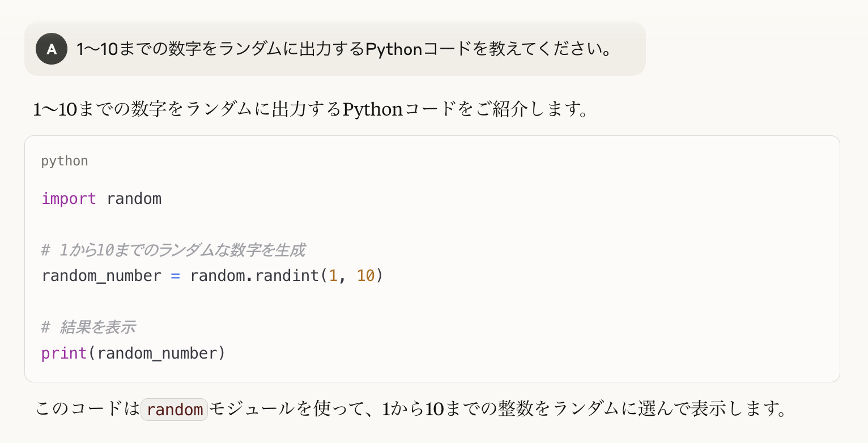Click the number 10 argument in randint
Viewport: 868px width, 443px height.
365,276
